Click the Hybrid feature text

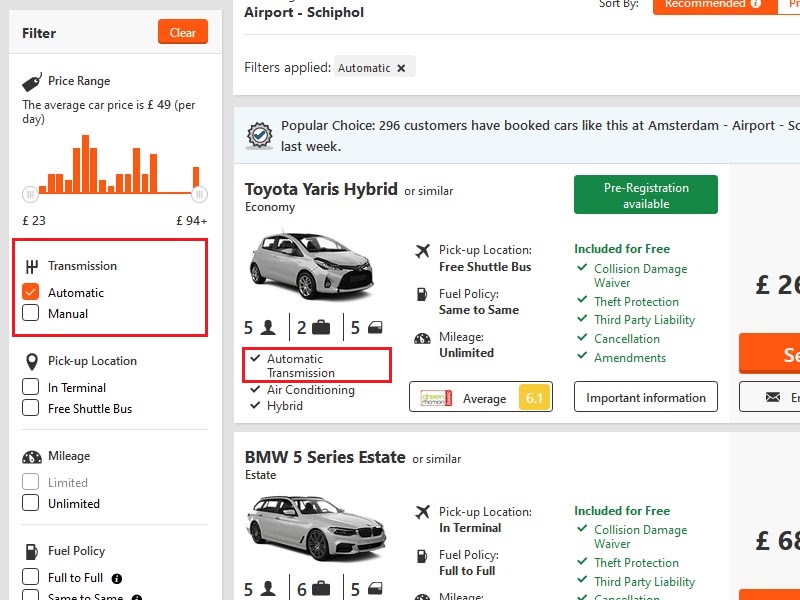coord(285,406)
